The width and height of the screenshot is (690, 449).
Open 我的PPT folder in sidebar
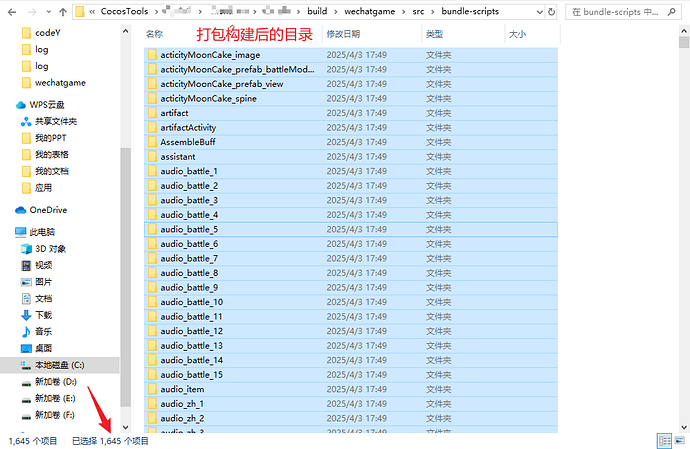tap(44, 138)
